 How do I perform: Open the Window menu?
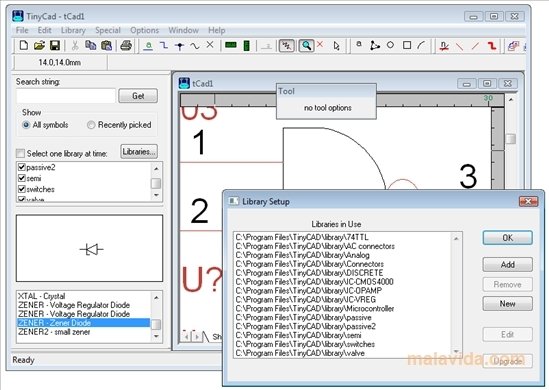tap(183, 30)
